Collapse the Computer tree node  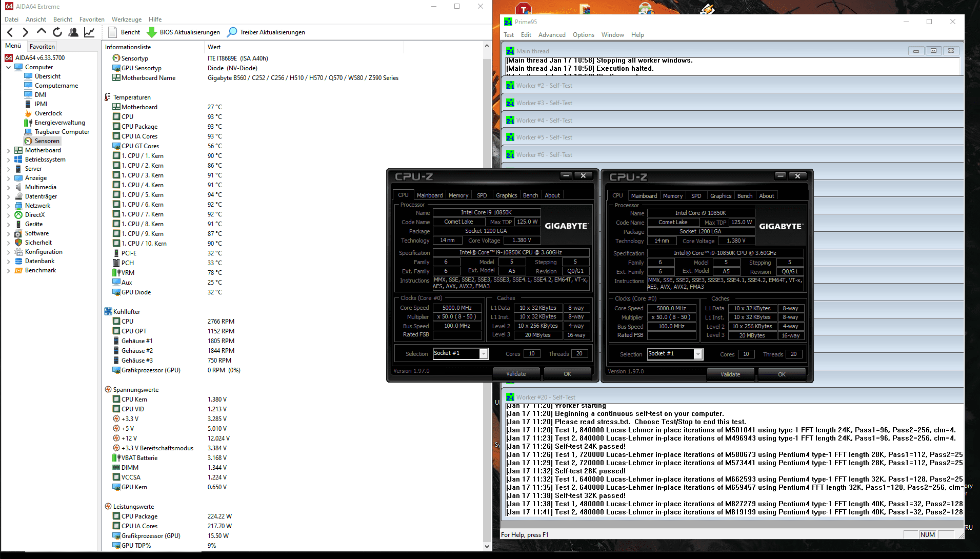pyautogui.click(x=8, y=67)
